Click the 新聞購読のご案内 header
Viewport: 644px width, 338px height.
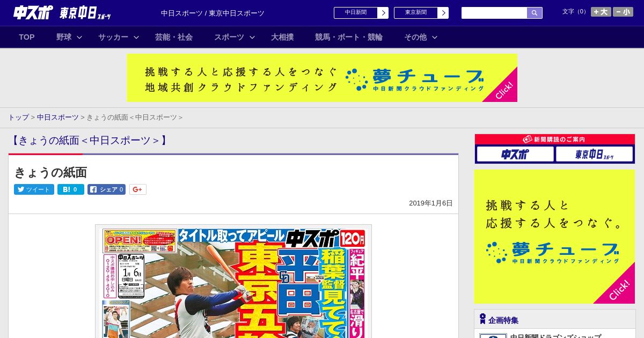click(554, 139)
